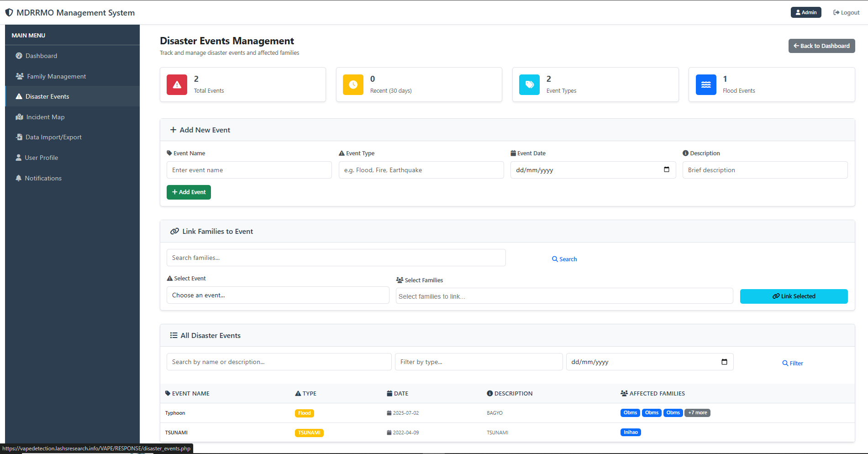Open the filter date calendar picker icon

coord(724,362)
